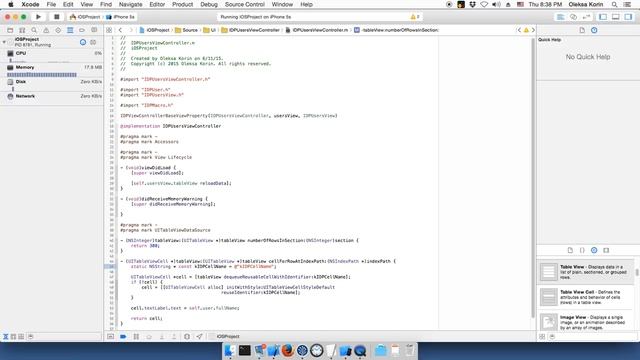This screenshot has width=640, height=360.
Task: Toggle the Navigator pane visibility
Action: point(603,17)
